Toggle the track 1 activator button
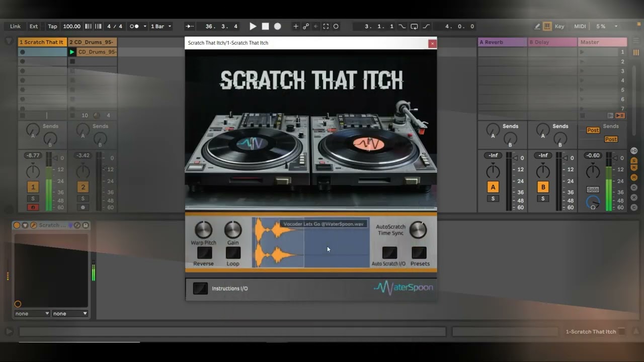The image size is (644, 362). (33, 187)
